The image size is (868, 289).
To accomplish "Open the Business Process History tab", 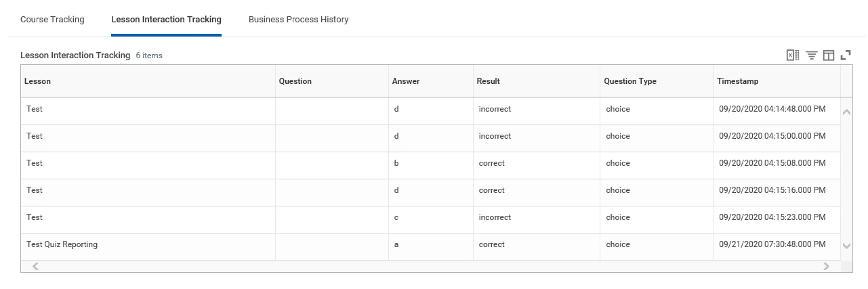I will point(298,20).
